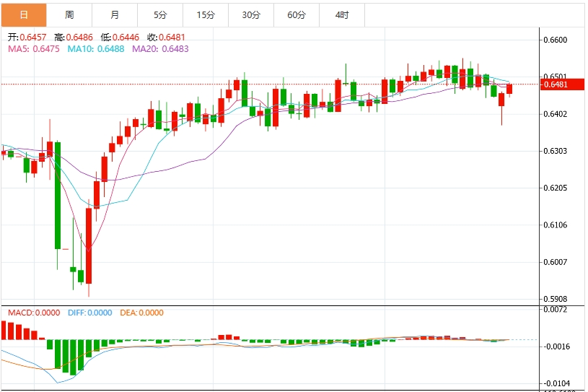Select the 日 daily timeframe tab
This screenshot has width=588, height=392.
tap(24, 15)
